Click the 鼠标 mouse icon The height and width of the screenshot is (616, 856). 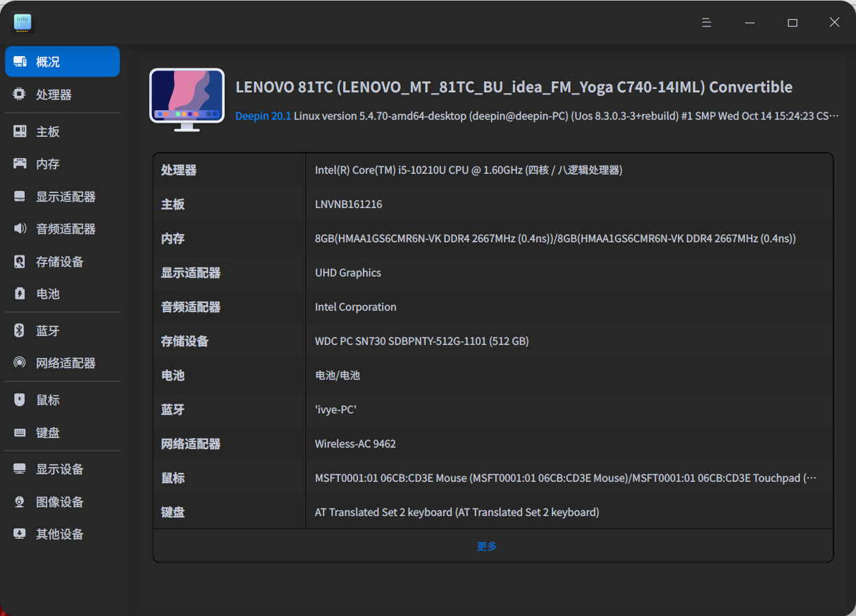pos(20,400)
